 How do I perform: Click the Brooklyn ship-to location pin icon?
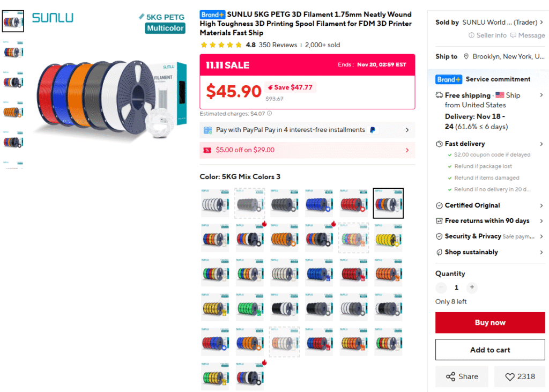click(466, 57)
